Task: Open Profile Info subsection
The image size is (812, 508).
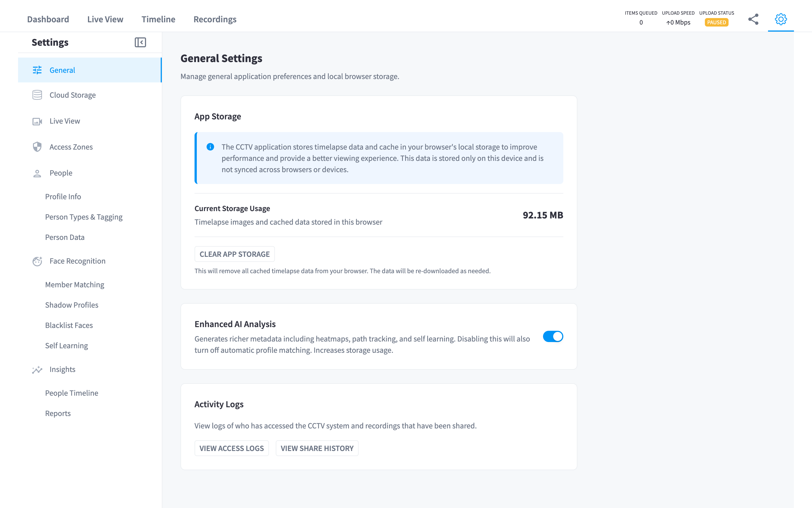Action: pos(63,196)
